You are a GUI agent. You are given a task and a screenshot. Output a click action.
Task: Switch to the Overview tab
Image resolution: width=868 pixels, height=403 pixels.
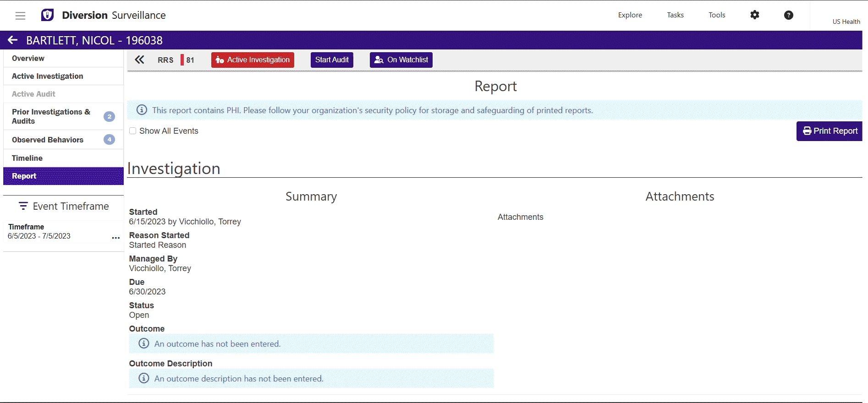(x=28, y=58)
